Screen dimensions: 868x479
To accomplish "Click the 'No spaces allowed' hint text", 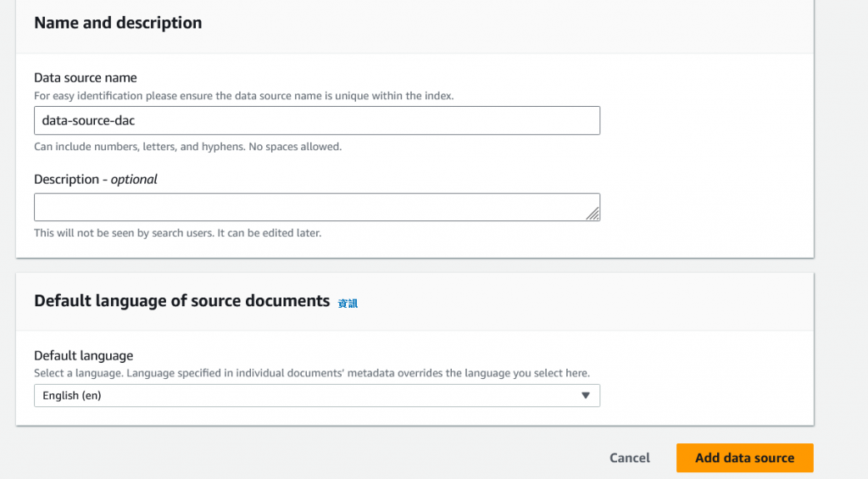I will point(295,147).
